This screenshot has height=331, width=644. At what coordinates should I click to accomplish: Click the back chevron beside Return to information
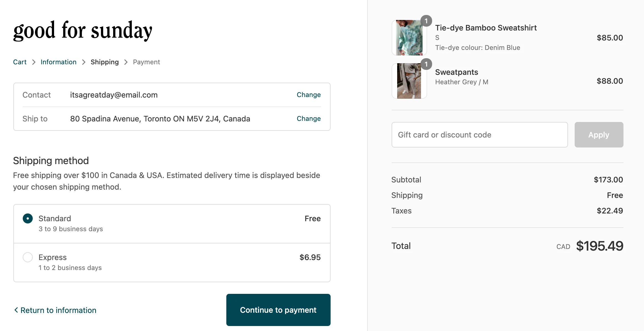click(x=16, y=310)
